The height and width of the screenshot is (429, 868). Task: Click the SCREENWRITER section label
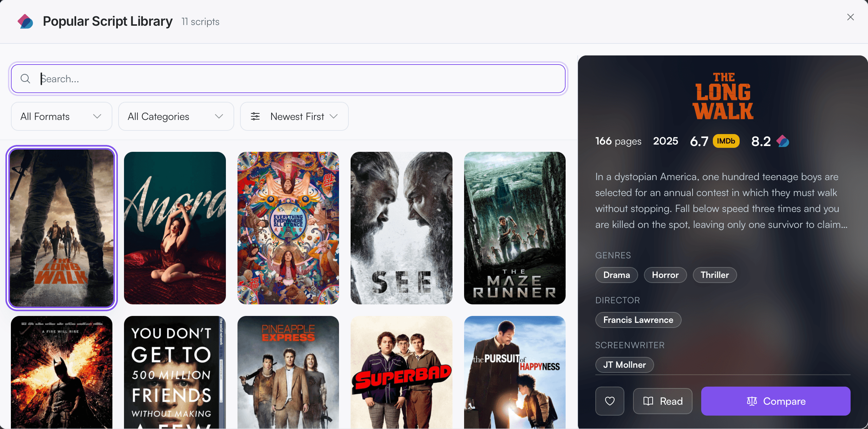coord(630,345)
